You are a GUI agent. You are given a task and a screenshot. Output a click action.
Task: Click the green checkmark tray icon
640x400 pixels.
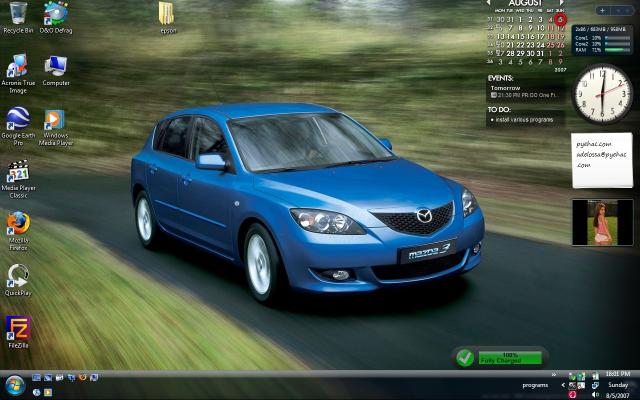572,378
